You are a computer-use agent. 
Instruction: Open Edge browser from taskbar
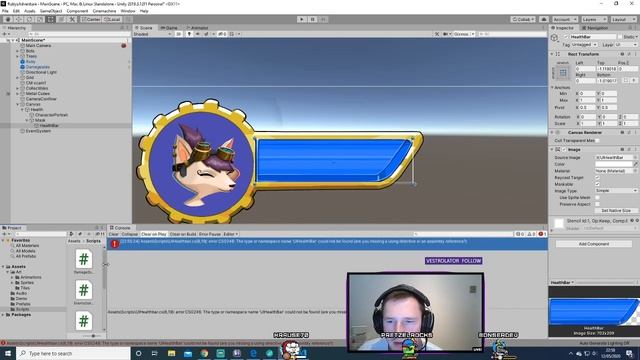tap(253, 353)
